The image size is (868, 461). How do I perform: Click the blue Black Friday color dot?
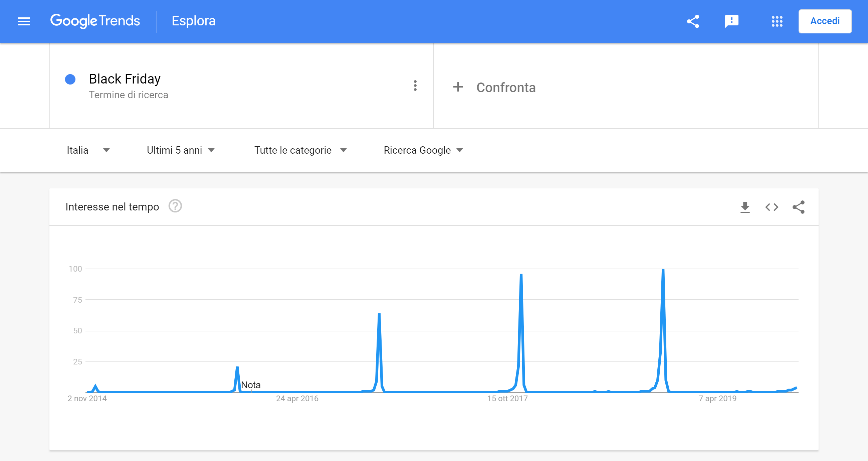click(x=70, y=79)
